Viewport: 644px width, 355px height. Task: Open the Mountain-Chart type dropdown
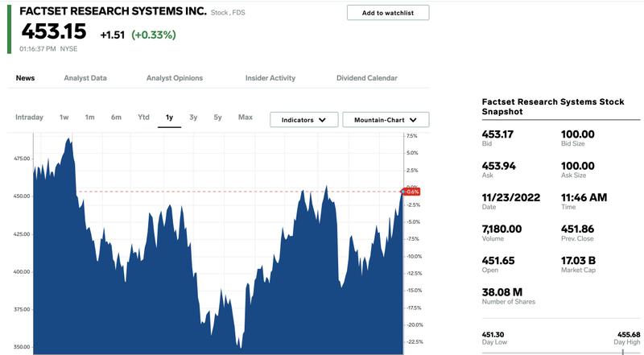click(386, 120)
